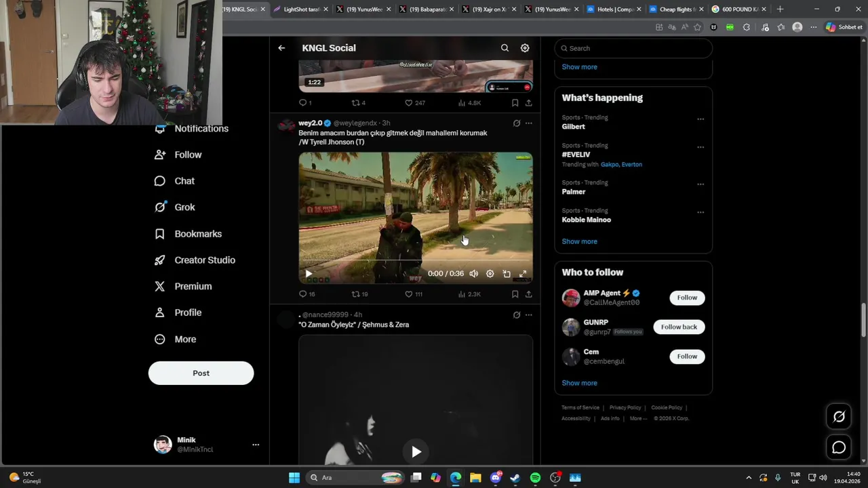The height and width of the screenshot is (488, 868).
Task: Open Privacy Policy link
Action: click(x=625, y=407)
